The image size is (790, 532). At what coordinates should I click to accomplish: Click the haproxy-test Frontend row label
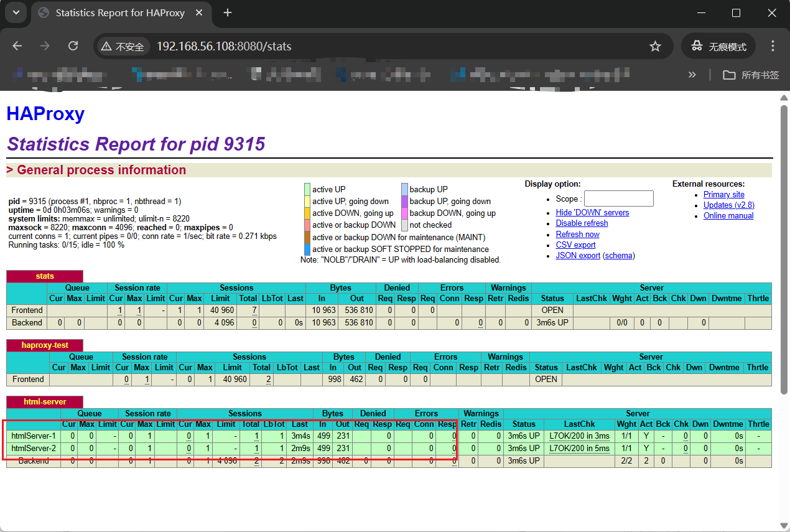(28, 379)
